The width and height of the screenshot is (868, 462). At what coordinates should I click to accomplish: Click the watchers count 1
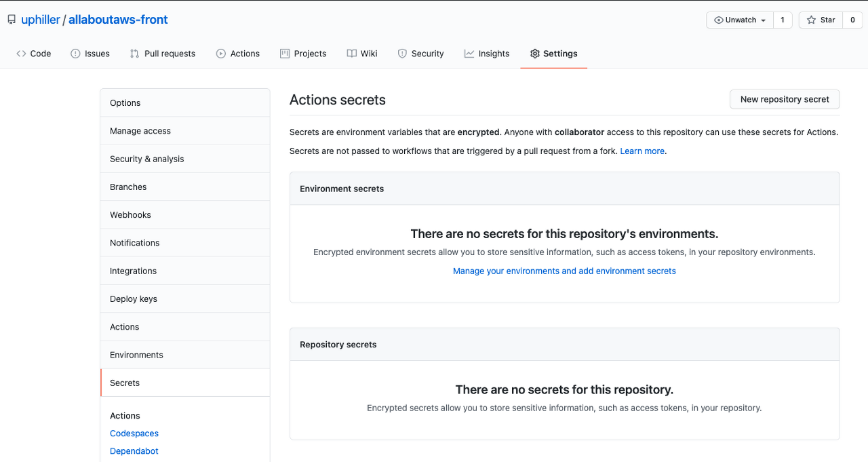click(x=783, y=20)
